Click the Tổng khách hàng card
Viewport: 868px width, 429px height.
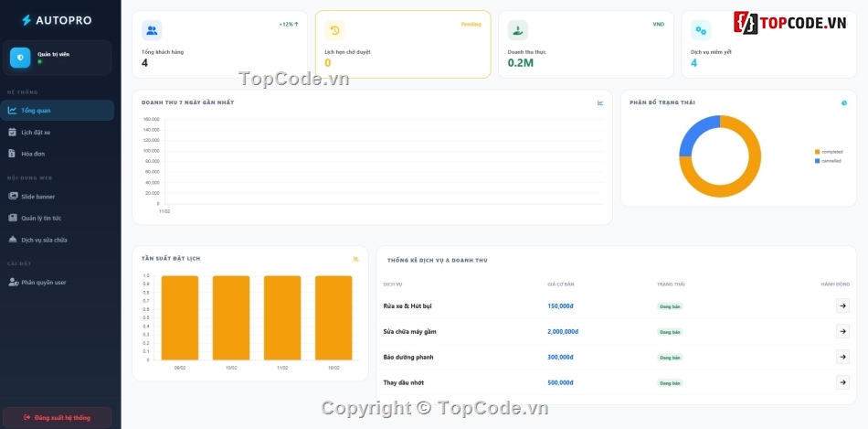(220, 44)
